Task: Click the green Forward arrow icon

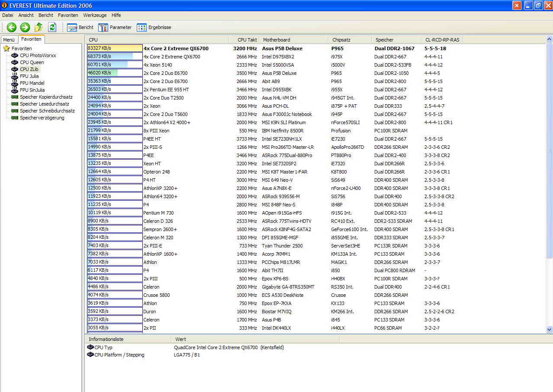Action: pos(25,27)
